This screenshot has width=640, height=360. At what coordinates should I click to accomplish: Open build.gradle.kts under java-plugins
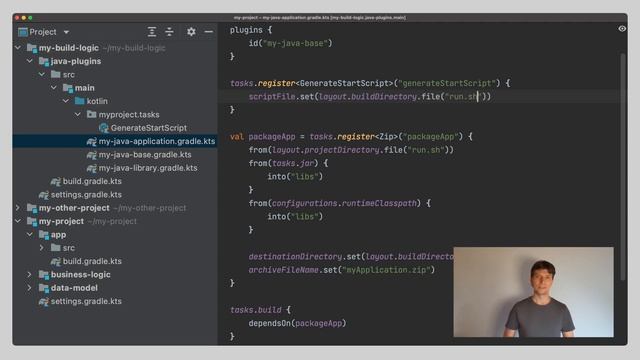92,181
